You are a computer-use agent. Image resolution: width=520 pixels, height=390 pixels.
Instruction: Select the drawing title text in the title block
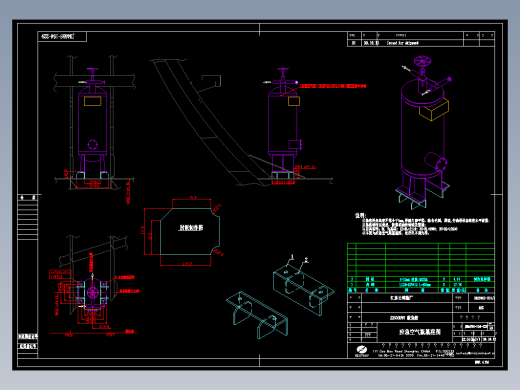(x=420, y=332)
